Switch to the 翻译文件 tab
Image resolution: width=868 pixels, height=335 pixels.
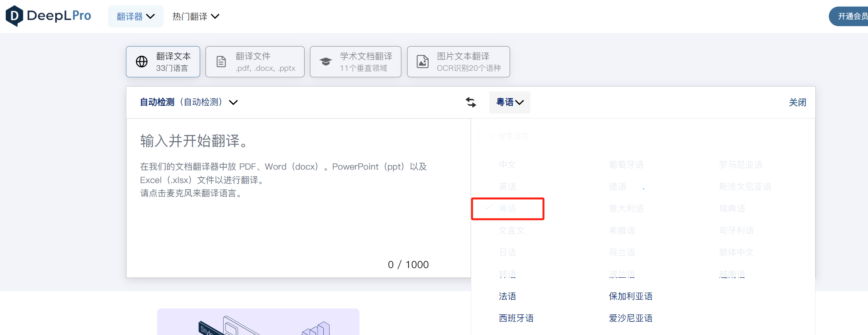pyautogui.click(x=255, y=62)
